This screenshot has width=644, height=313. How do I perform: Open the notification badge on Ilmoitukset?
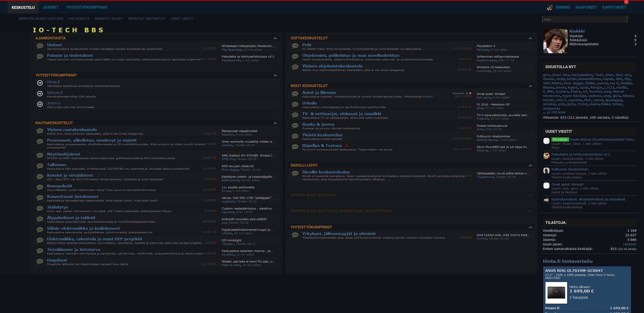tap(626, 2)
